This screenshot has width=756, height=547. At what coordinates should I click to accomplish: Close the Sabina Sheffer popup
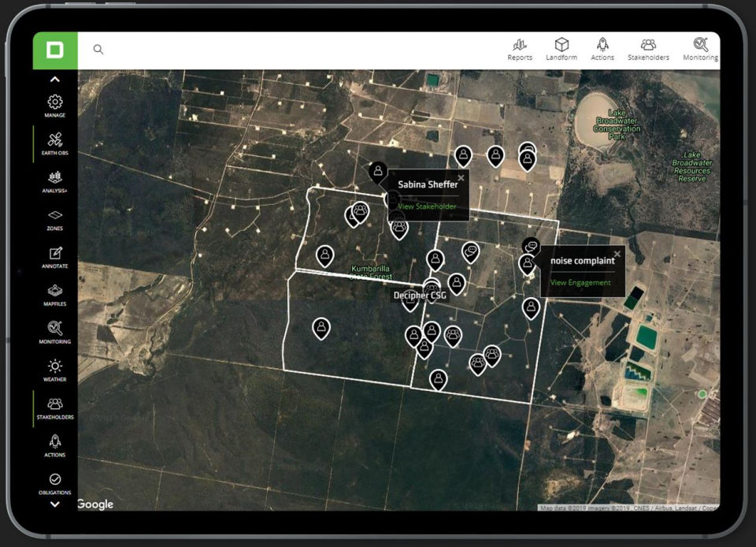[461, 178]
